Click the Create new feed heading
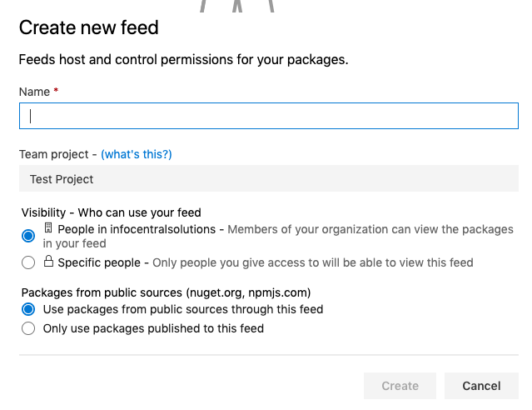532x410 pixels. (x=89, y=27)
